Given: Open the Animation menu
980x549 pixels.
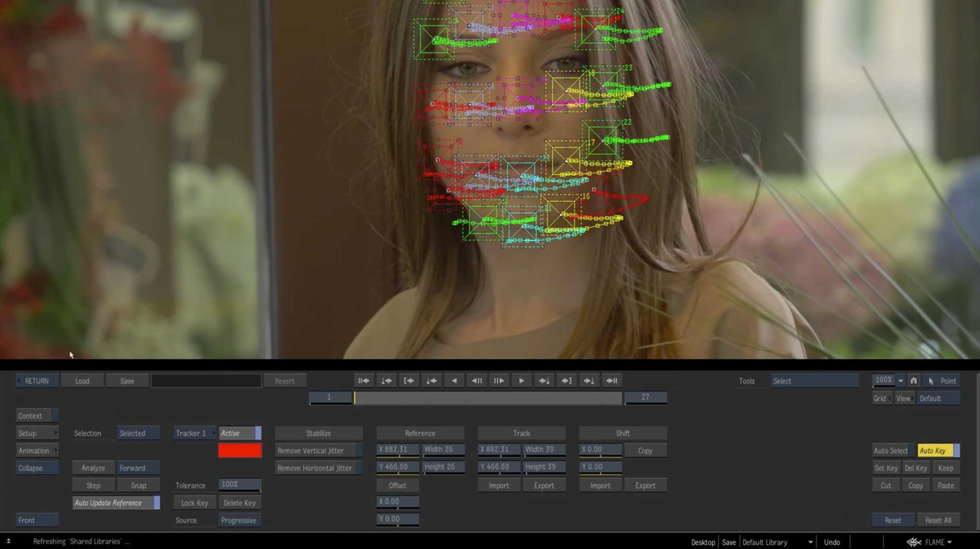Looking at the screenshot, I should coord(37,450).
